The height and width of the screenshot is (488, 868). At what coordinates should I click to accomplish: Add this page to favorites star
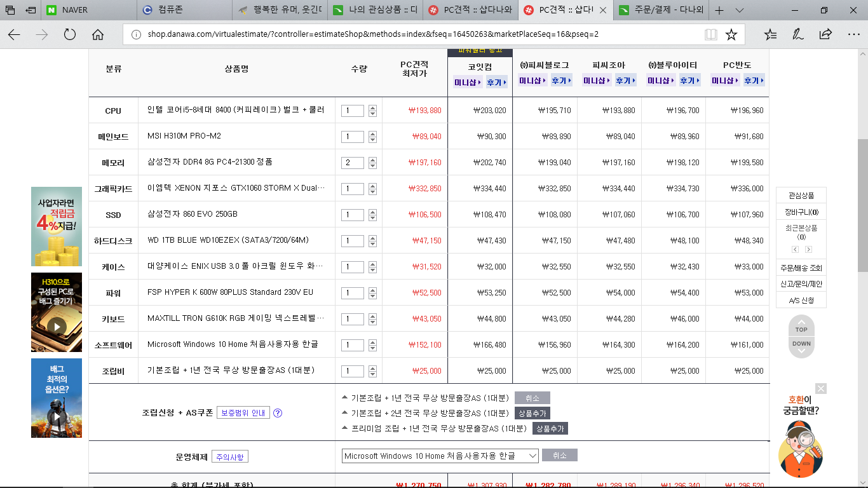pyautogui.click(x=731, y=34)
